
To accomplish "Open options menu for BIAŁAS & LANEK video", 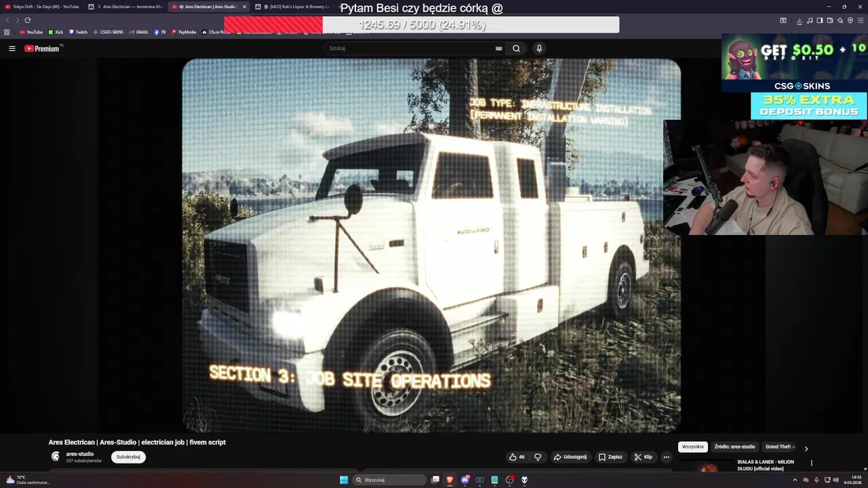I will [812, 463].
